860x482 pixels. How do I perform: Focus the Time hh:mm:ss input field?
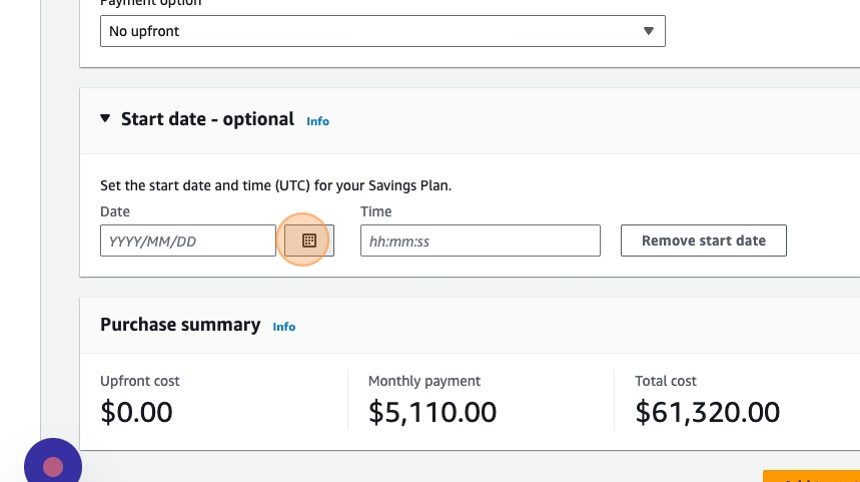coord(480,241)
